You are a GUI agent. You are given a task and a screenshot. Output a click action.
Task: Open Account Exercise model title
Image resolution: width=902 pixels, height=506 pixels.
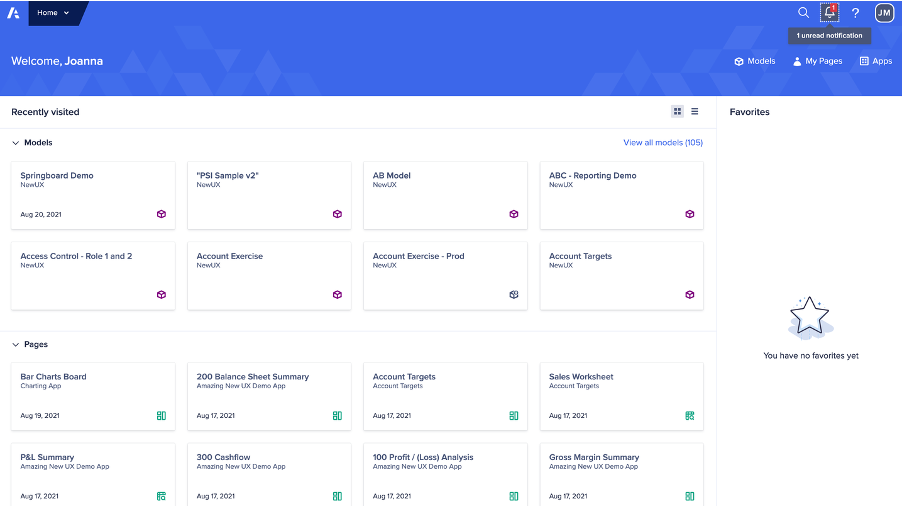pos(230,256)
